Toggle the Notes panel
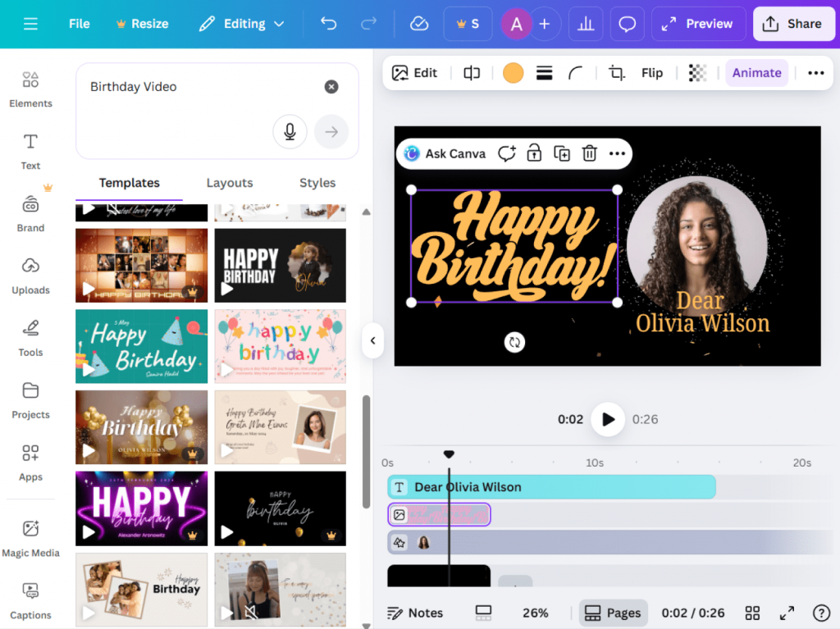This screenshot has height=629, width=840. (x=414, y=613)
